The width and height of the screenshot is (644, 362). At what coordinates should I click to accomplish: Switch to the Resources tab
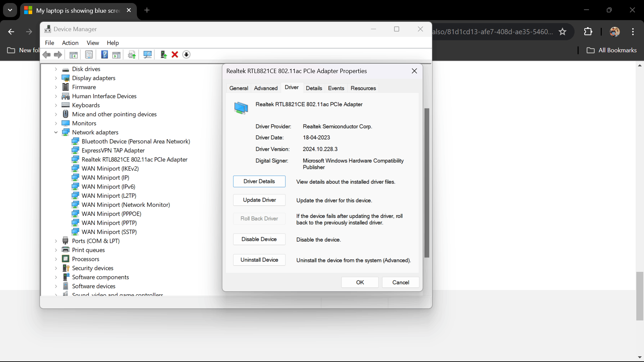(363, 88)
